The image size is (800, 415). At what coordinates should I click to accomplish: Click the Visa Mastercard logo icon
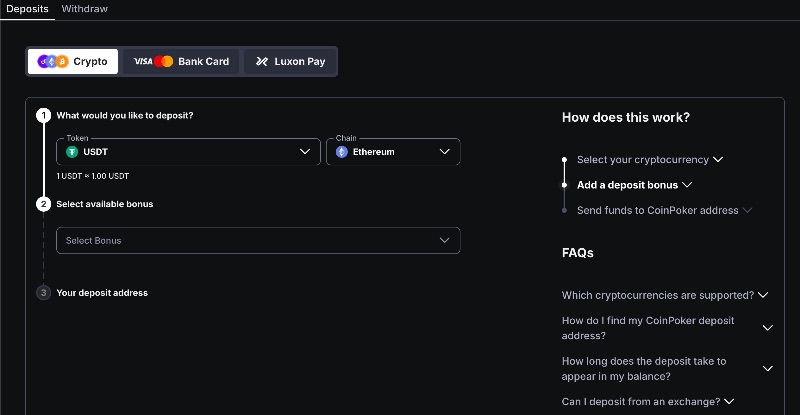point(153,61)
